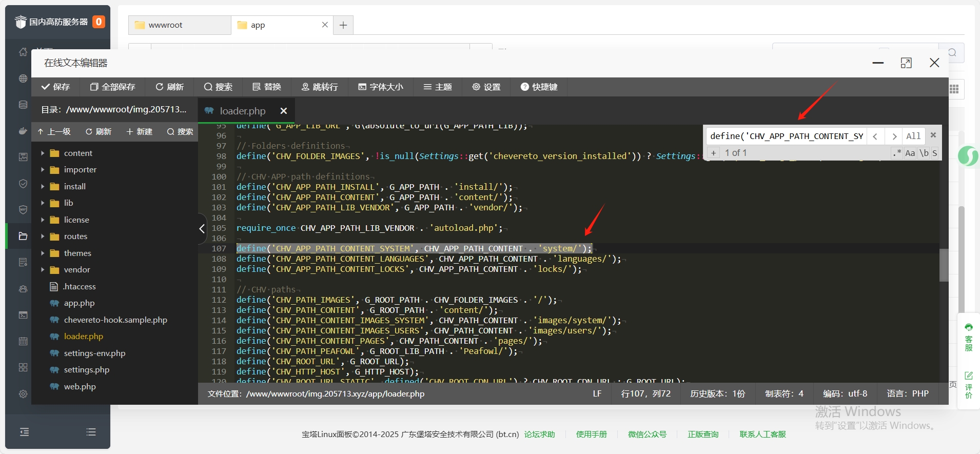Screen dimensions: 980x454
Task: Toggle case-sensitive search (Aa)
Action: pyautogui.click(x=910, y=153)
